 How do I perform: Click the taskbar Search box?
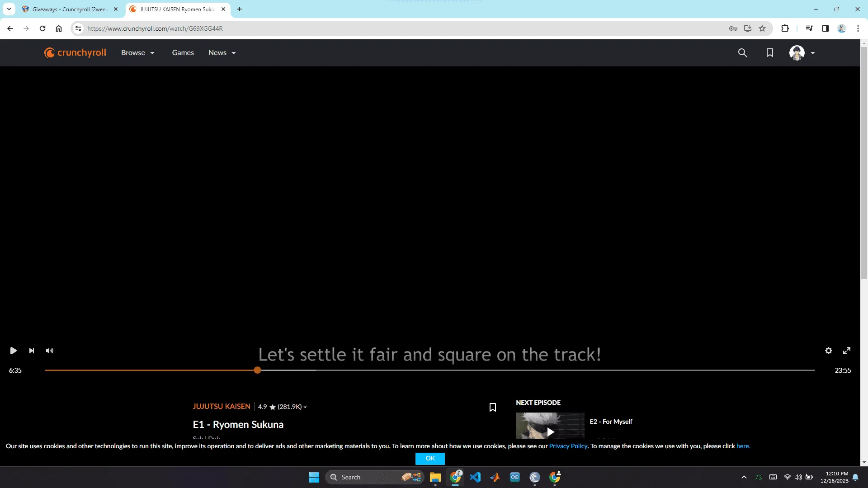point(374,477)
